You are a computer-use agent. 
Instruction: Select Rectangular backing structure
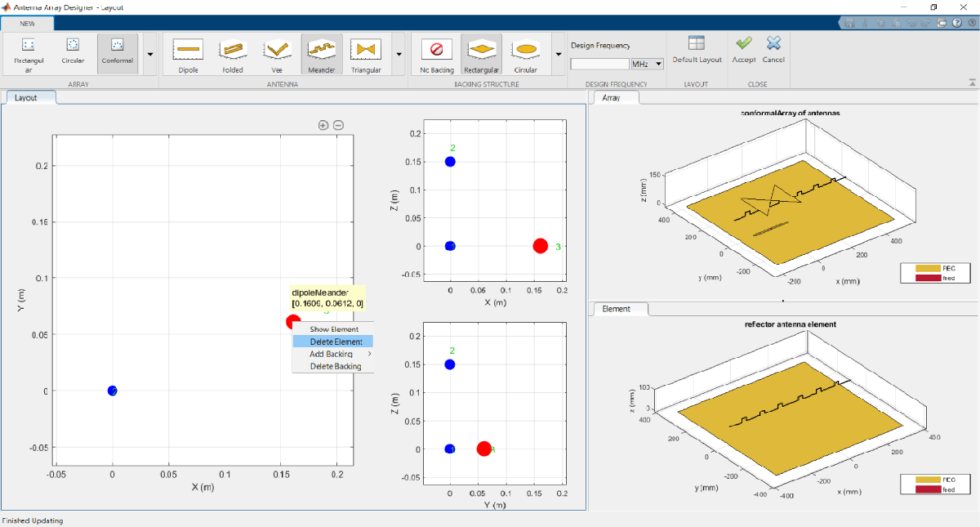482,54
